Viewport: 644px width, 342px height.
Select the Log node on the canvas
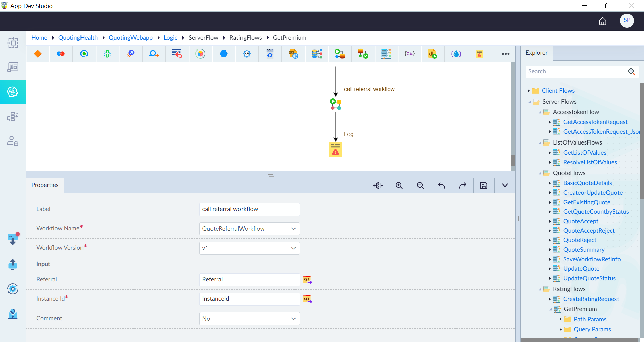335,150
